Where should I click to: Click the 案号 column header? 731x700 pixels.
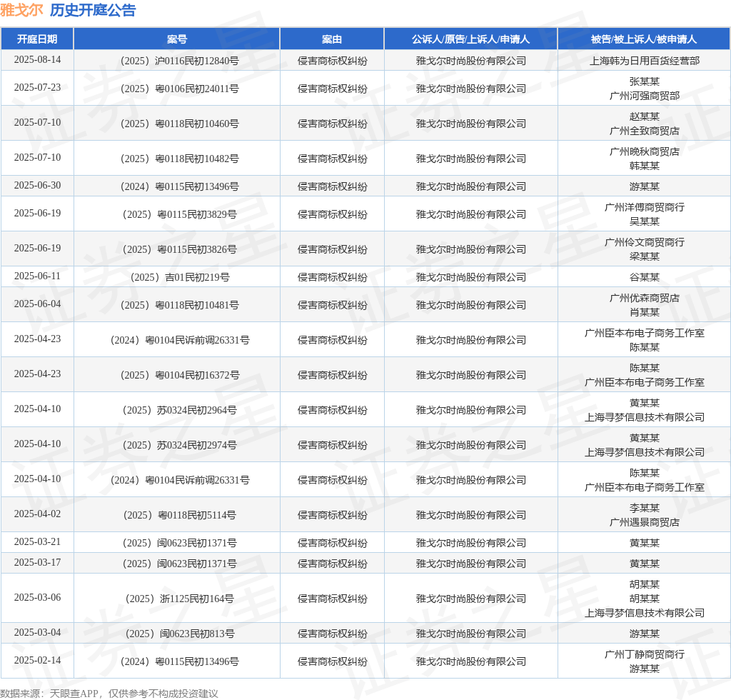(177, 39)
